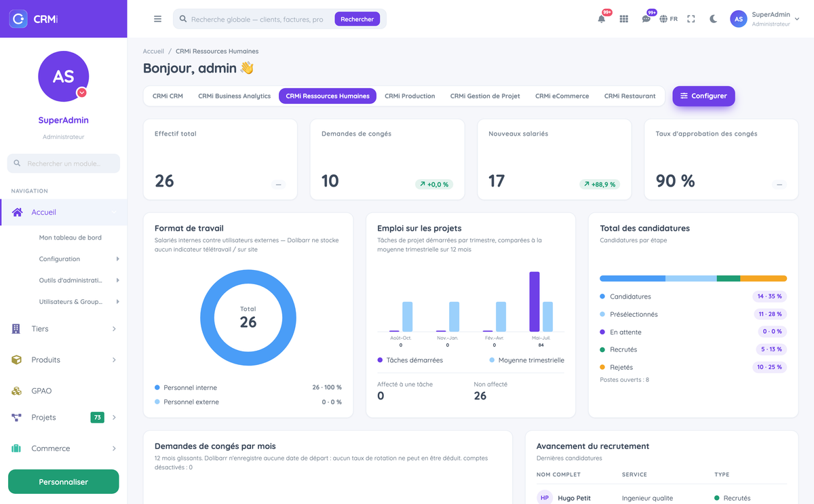The width and height of the screenshot is (814, 504).
Task: Expand the Projets menu chevron
Action: tap(114, 417)
